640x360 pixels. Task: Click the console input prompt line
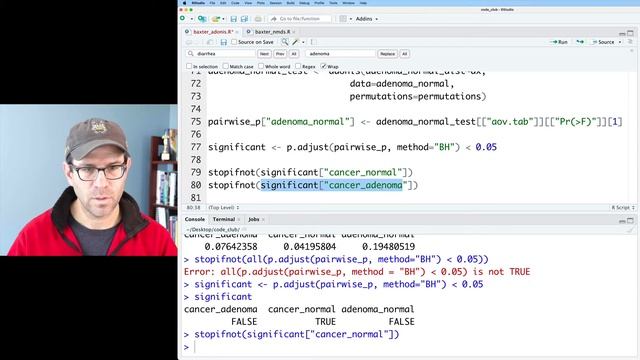tap(408, 347)
